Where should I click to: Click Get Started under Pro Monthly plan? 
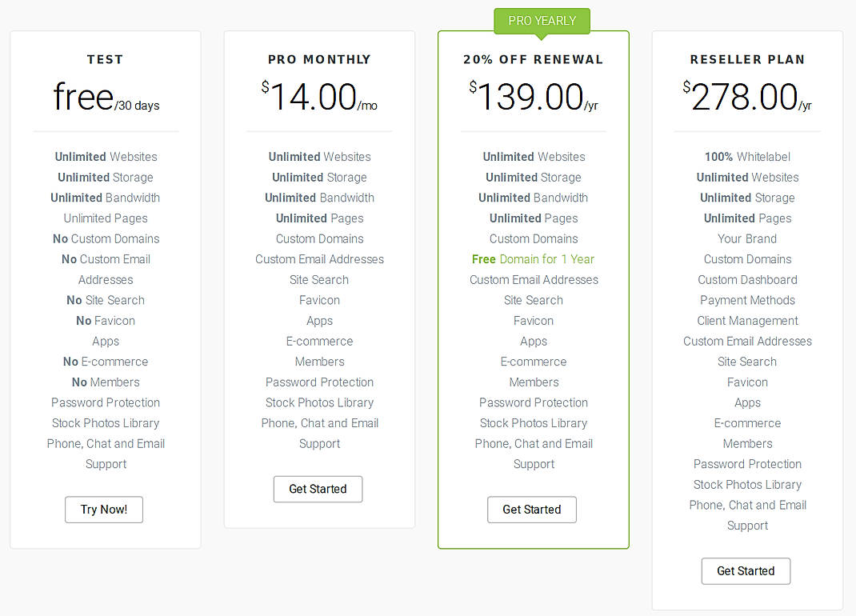click(x=318, y=489)
